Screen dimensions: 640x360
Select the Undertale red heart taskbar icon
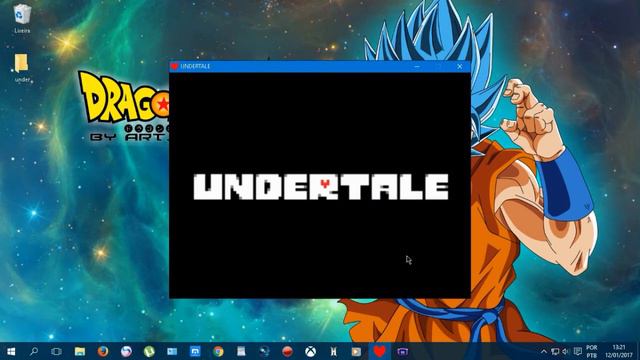(x=380, y=351)
